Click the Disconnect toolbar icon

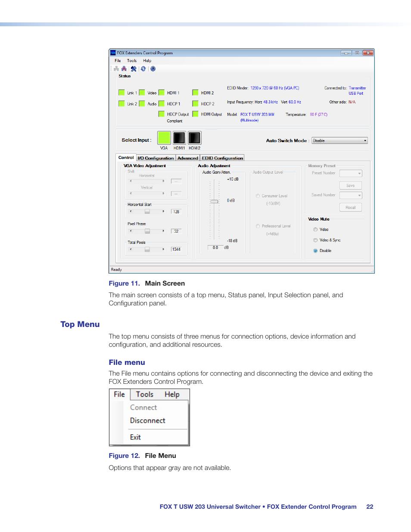(x=124, y=68)
